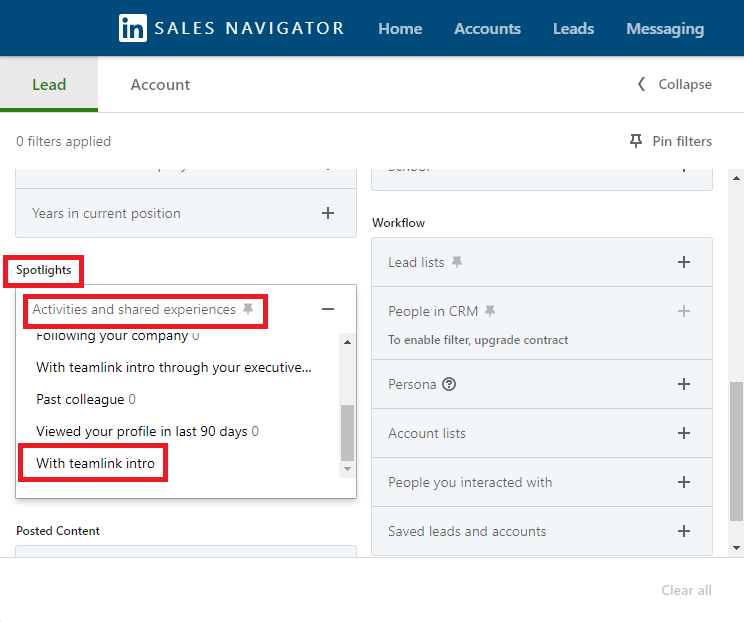Viewport: 744px width, 622px height.
Task: Click the Account lists label
Action: point(427,433)
